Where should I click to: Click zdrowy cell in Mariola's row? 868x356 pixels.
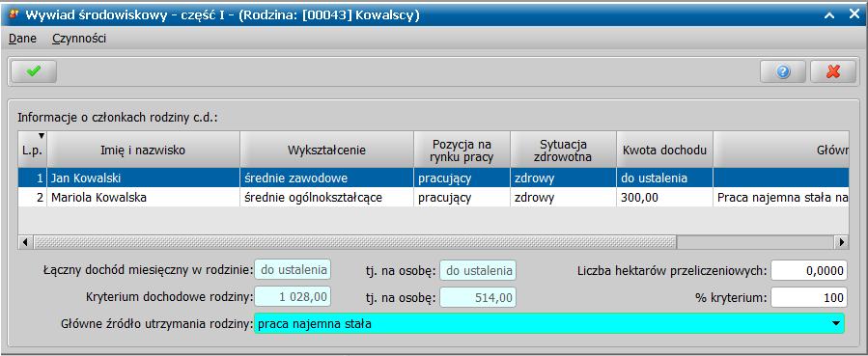click(563, 198)
